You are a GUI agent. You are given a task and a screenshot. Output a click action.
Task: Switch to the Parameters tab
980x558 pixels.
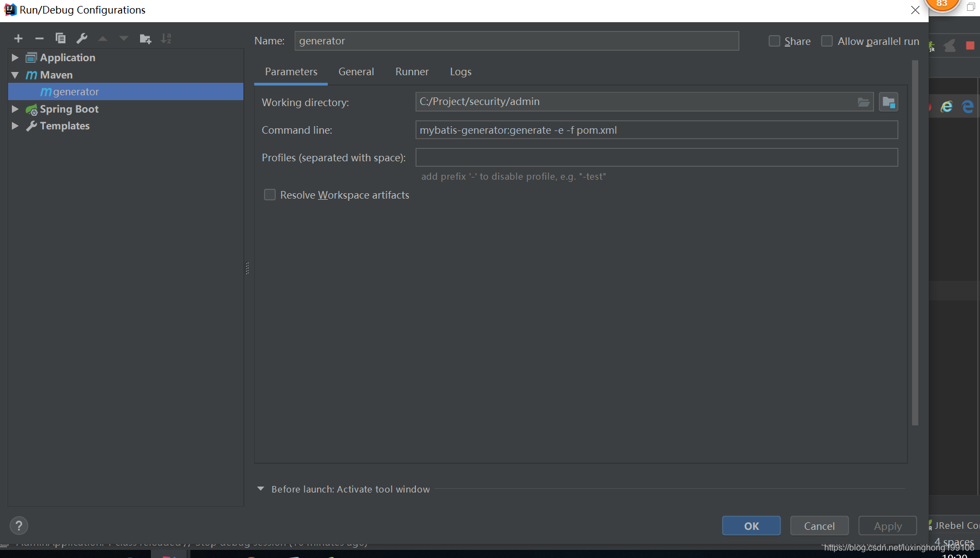pos(291,72)
